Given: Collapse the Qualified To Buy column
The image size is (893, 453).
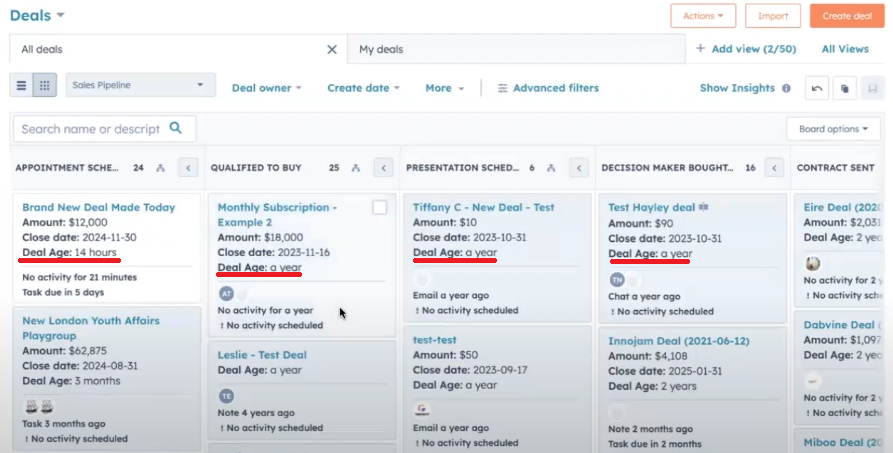Looking at the screenshot, I should tap(383, 168).
